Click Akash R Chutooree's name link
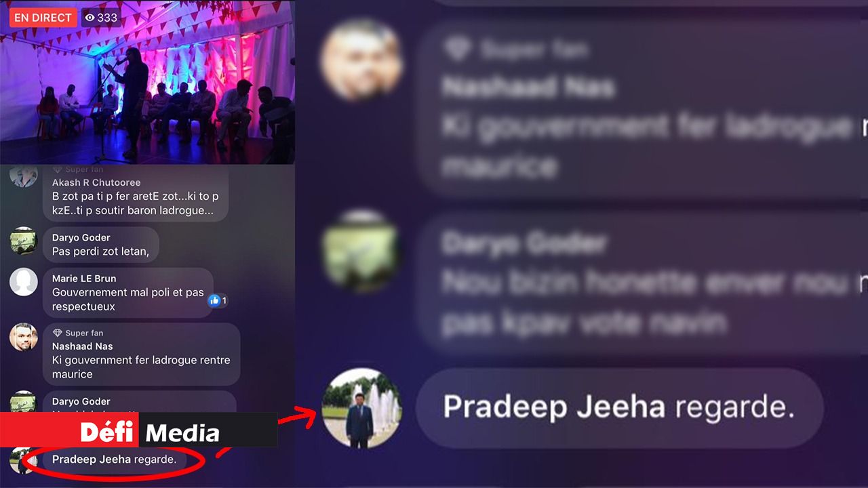Image resolution: width=868 pixels, height=488 pixels. point(96,182)
